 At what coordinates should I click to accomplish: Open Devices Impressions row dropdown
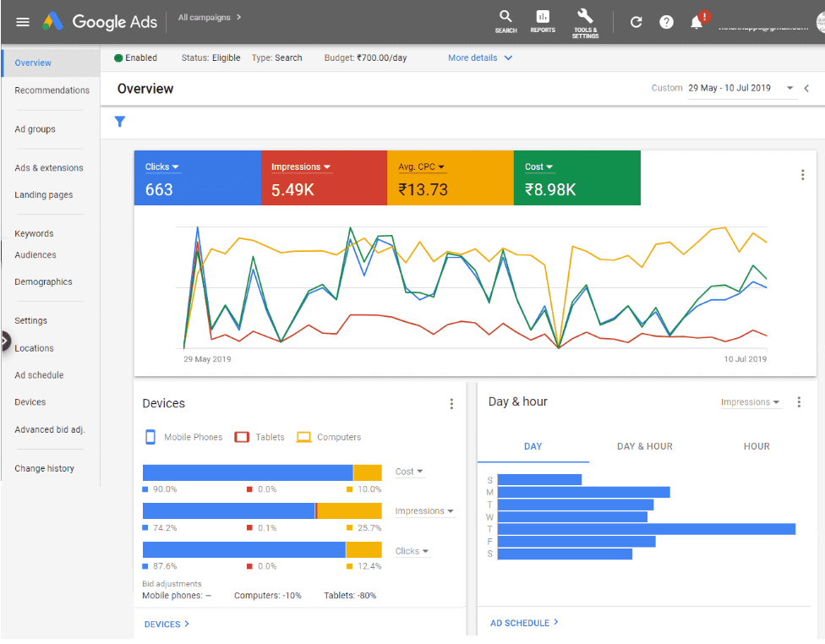click(x=424, y=511)
